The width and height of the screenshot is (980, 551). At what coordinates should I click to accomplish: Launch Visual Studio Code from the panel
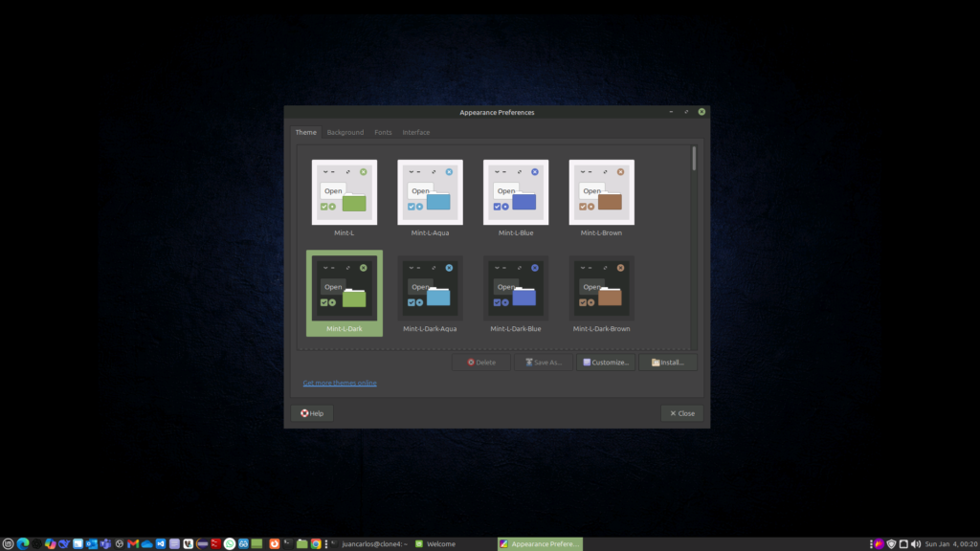point(161,544)
